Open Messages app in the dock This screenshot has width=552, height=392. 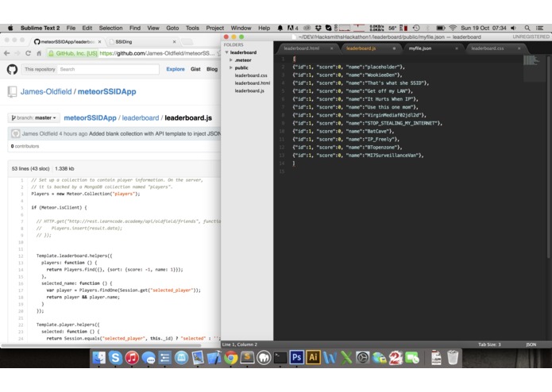(149, 358)
